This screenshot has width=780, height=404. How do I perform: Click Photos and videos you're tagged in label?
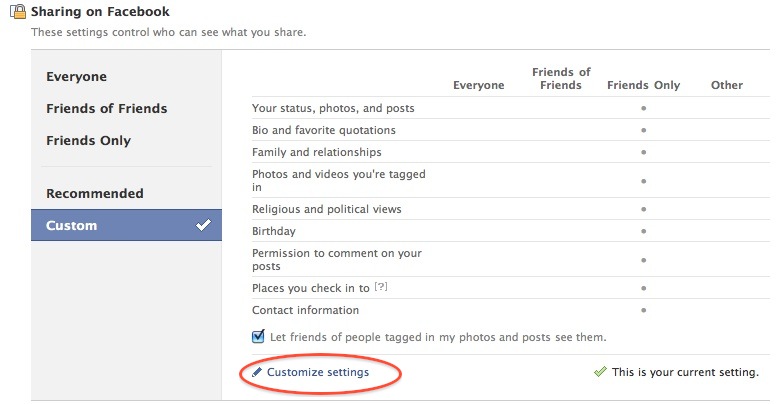(339, 181)
